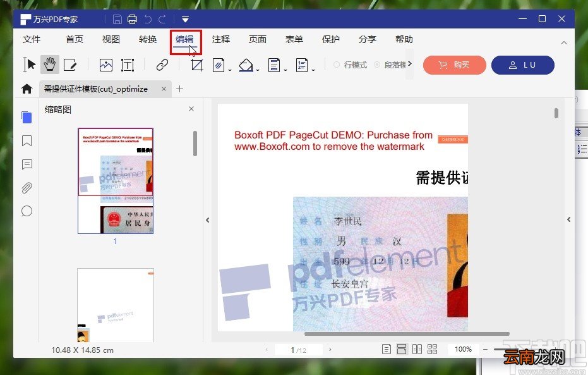Show the thumbnails panel from the sidebar
Image resolution: width=588 pixels, height=375 pixels.
pos(27,118)
